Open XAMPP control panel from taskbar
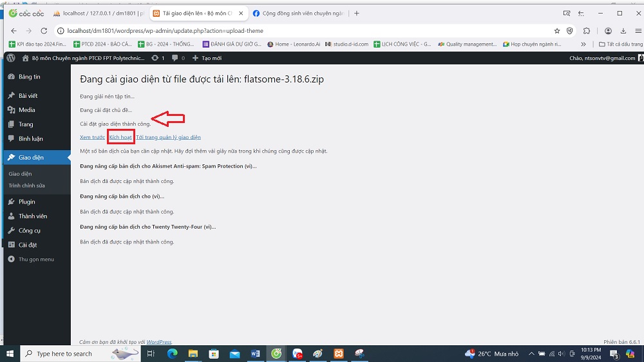The width and height of the screenshot is (644, 362). pyautogui.click(x=339, y=354)
